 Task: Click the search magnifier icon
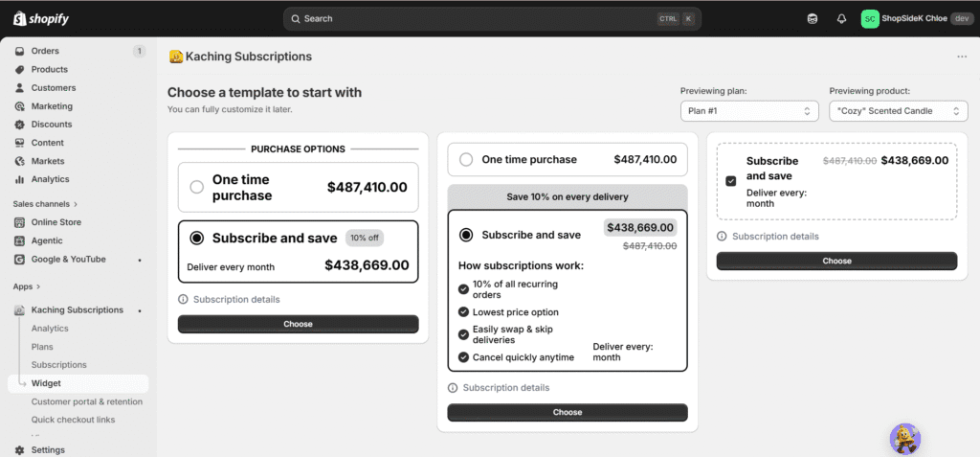[296, 19]
